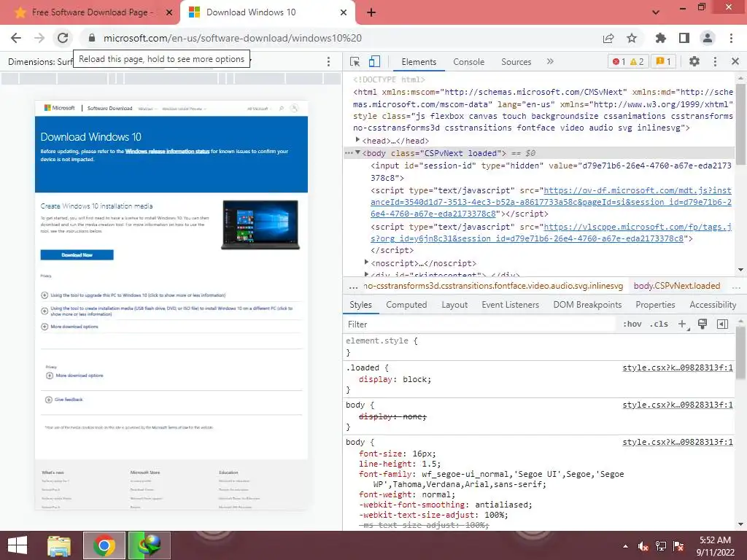Open the Chrome side panel icon
This screenshot has width=747, height=560.
[x=684, y=38]
